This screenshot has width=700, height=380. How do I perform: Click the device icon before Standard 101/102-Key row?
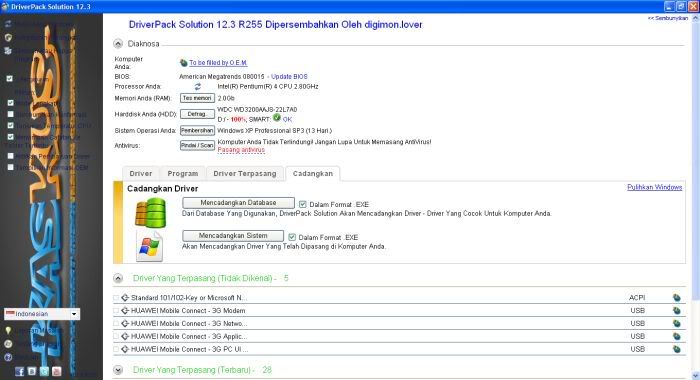point(125,298)
